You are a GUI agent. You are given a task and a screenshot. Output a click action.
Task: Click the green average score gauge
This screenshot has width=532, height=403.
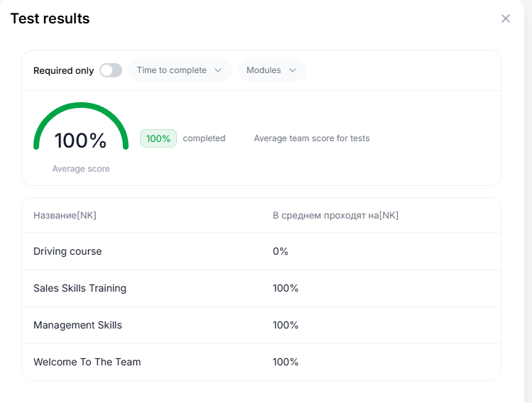click(x=81, y=128)
